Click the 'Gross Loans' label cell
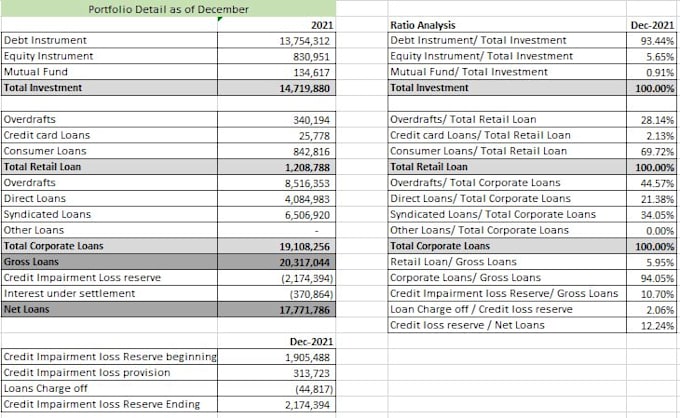 pos(109,262)
